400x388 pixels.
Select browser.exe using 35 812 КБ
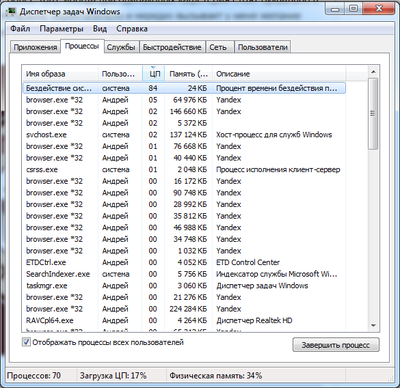(184, 216)
